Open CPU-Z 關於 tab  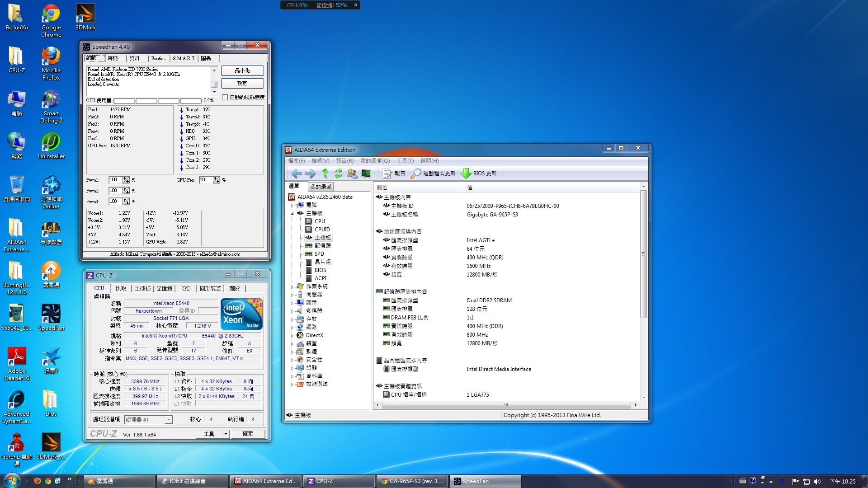click(x=235, y=289)
